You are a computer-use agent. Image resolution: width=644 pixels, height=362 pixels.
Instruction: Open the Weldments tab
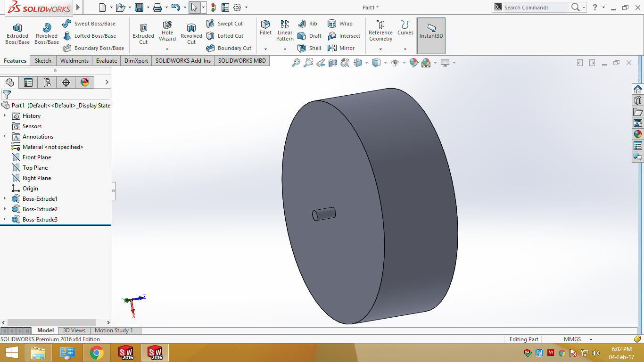click(x=74, y=61)
